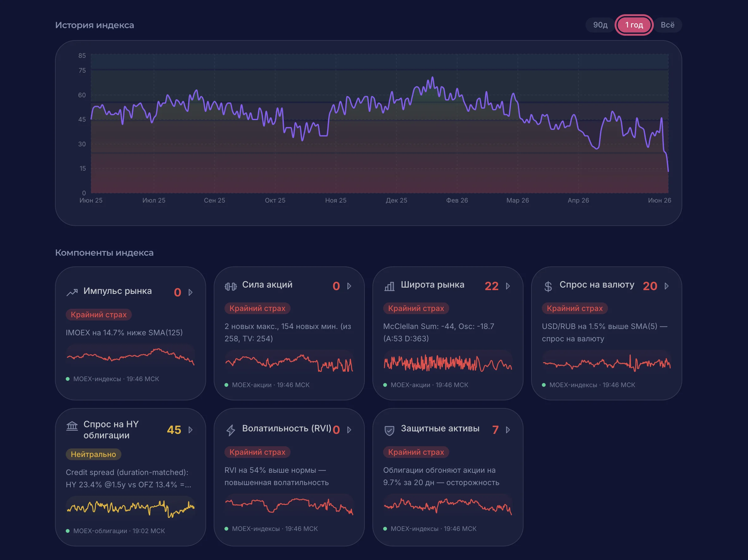This screenshot has width=748, height=560.
Task: Expand the Волатильность (RVI) card arrow
Action: (x=349, y=429)
